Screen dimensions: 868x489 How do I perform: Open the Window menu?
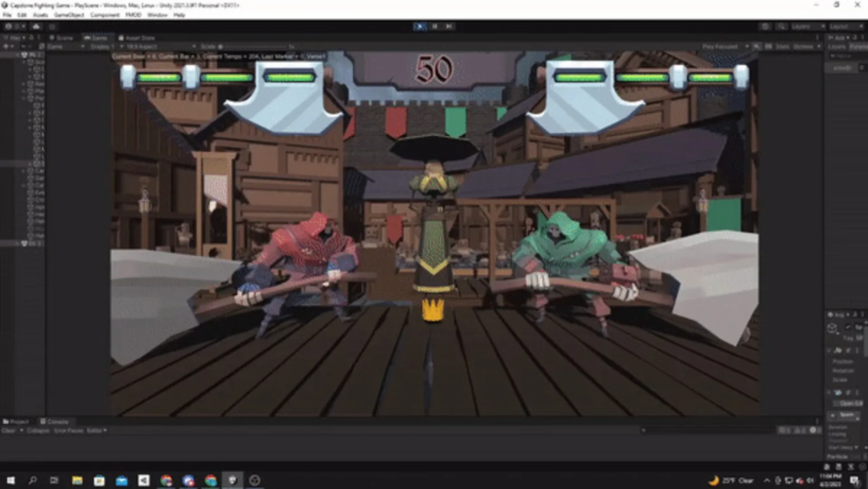(x=157, y=15)
